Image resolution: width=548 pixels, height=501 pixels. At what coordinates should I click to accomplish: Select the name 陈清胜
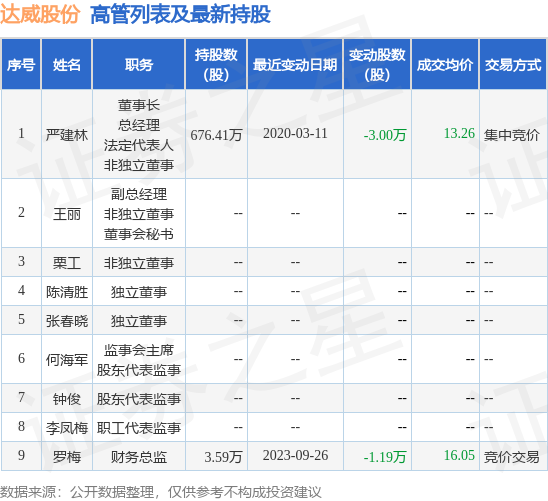coord(67,292)
